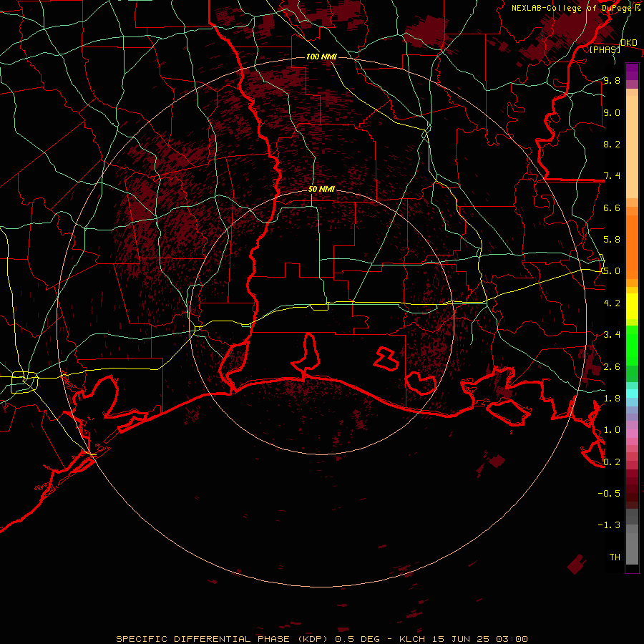Click the 9.8 value on the color scale
The width and height of the screenshot is (644, 644).
click(x=612, y=80)
